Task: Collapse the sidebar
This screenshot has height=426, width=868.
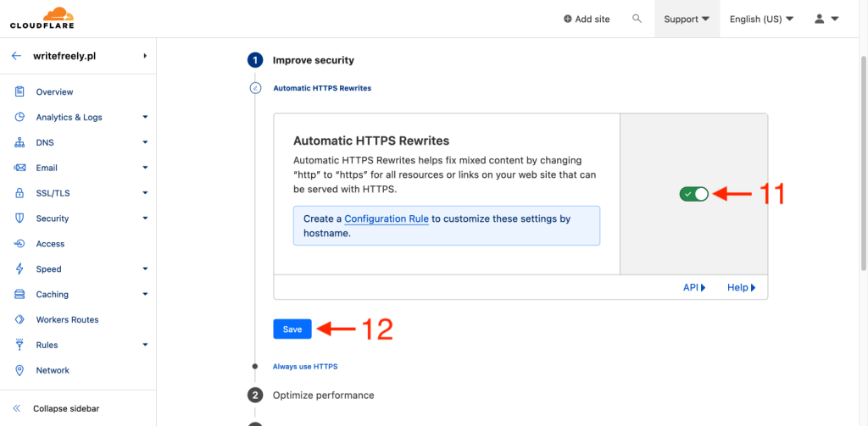Action: pyautogui.click(x=65, y=408)
